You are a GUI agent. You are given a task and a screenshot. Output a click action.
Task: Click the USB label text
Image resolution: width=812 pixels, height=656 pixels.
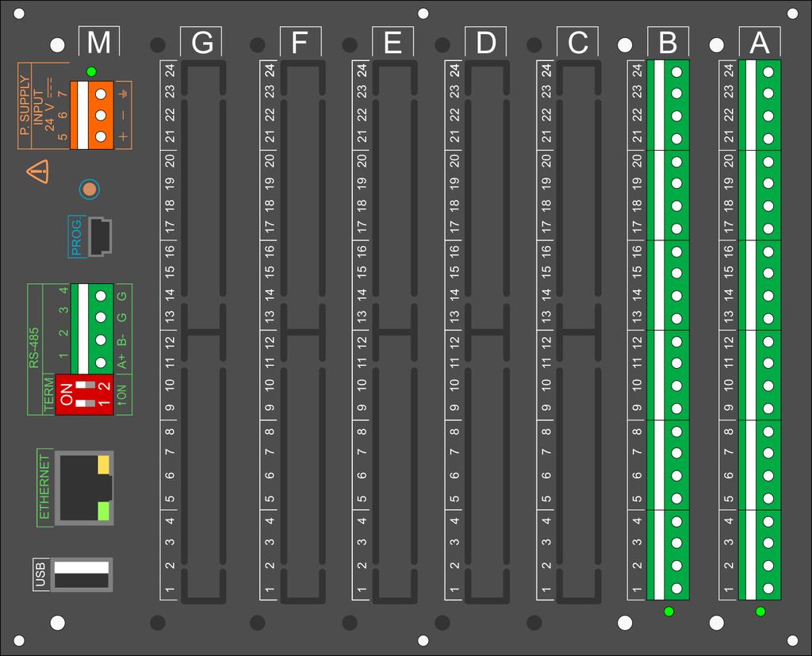coord(40,574)
